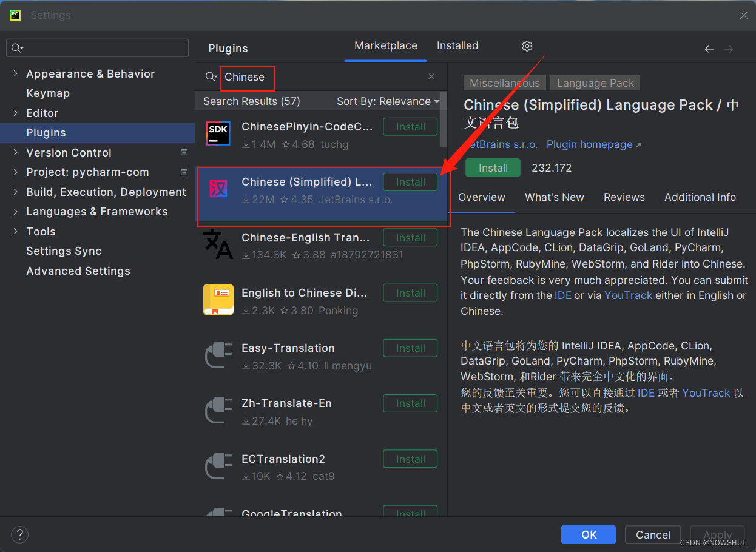The width and height of the screenshot is (756, 552).
Task: Select the Zh-Translate-En list entry title
Action: 286,403
